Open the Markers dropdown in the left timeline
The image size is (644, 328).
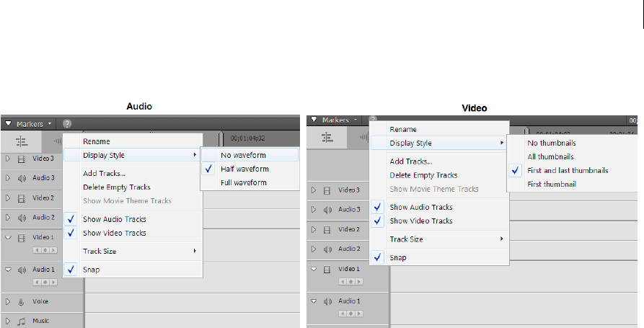(30, 124)
